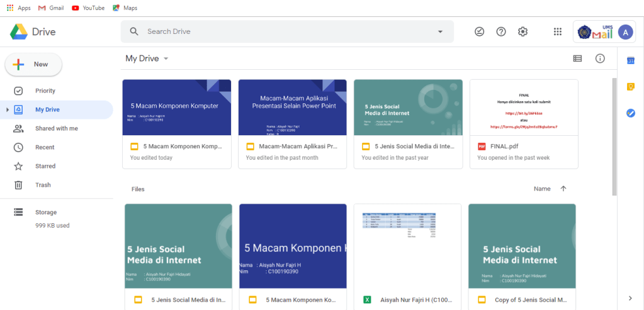
Task: Open Google Keep side panel icon
Action: tap(631, 87)
